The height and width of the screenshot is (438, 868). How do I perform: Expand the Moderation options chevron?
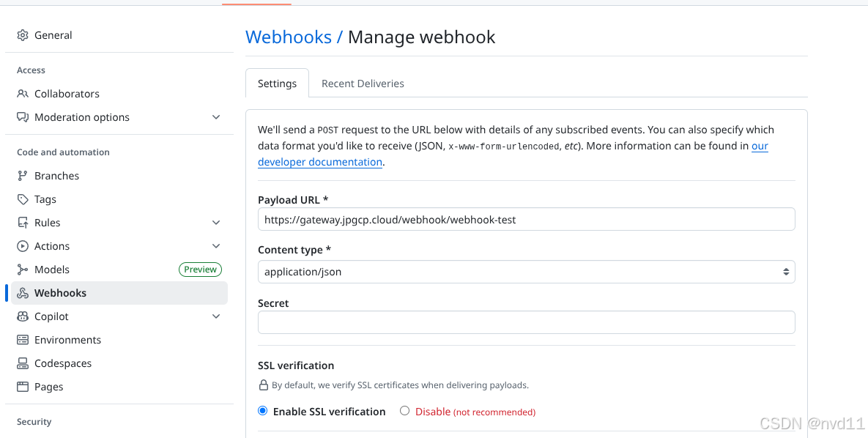point(216,117)
